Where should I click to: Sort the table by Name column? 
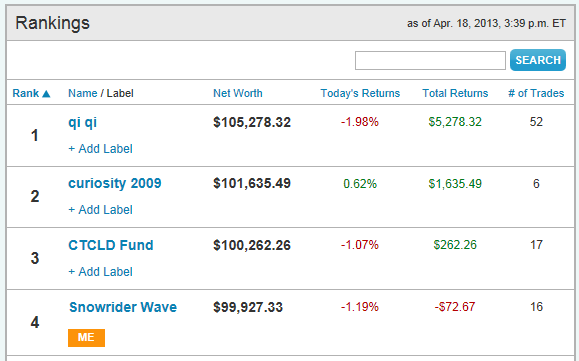[x=83, y=93]
